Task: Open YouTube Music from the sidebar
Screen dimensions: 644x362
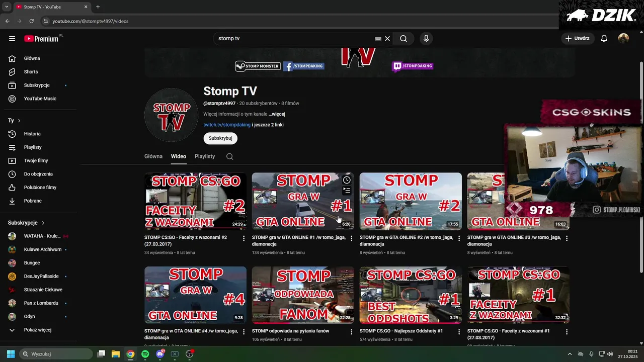Action: tap(39, 99)
